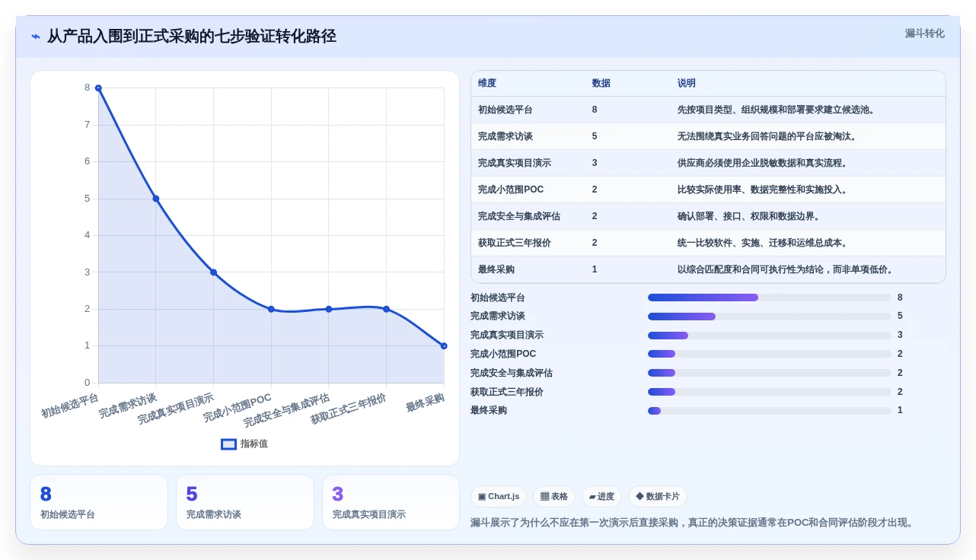Image resolution: width=976 pixels, height=560 pixels.
Task: Select the 表格 tag chip
Action: [554, 497]
